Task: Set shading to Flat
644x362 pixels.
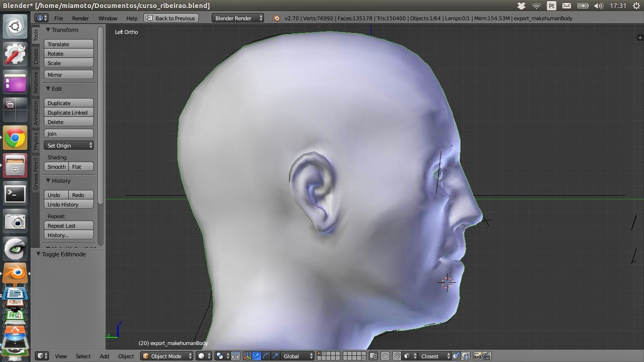Action: pyautogui.click(x=81, y=166)
